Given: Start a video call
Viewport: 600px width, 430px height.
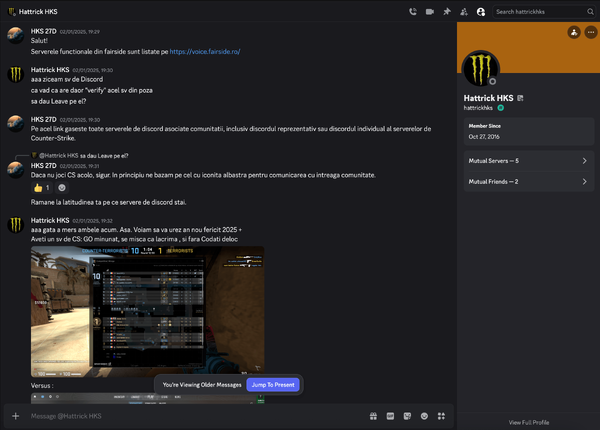Looking at the screenshot, I should tap(430, 11).
